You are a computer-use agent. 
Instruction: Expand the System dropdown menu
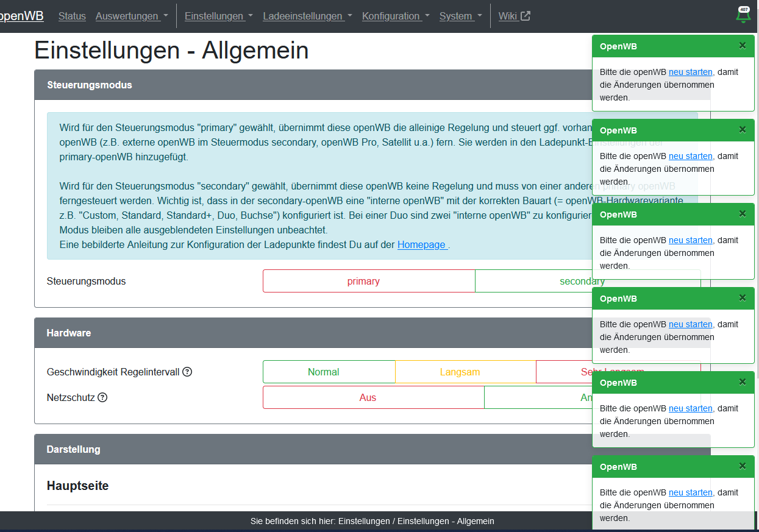(461, 16)
